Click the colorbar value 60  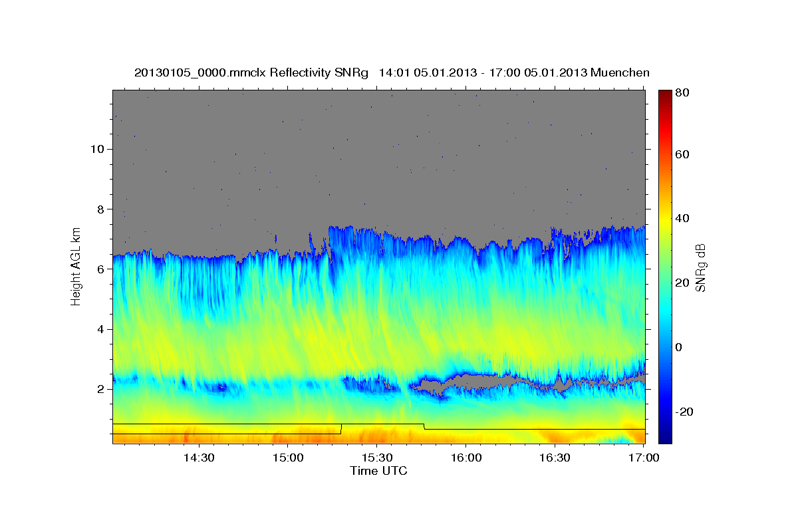(x=683, y=154)
